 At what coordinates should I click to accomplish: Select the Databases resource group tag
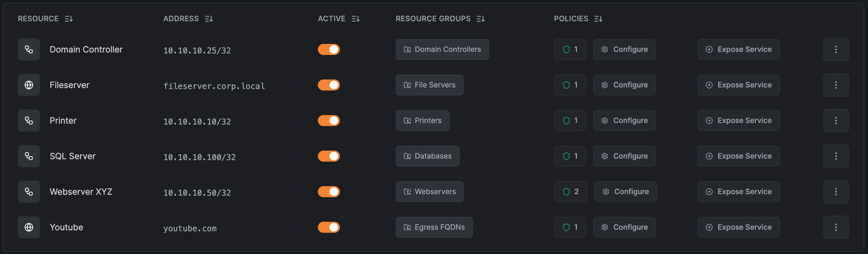pyautogui.click(x=427, y=156)
